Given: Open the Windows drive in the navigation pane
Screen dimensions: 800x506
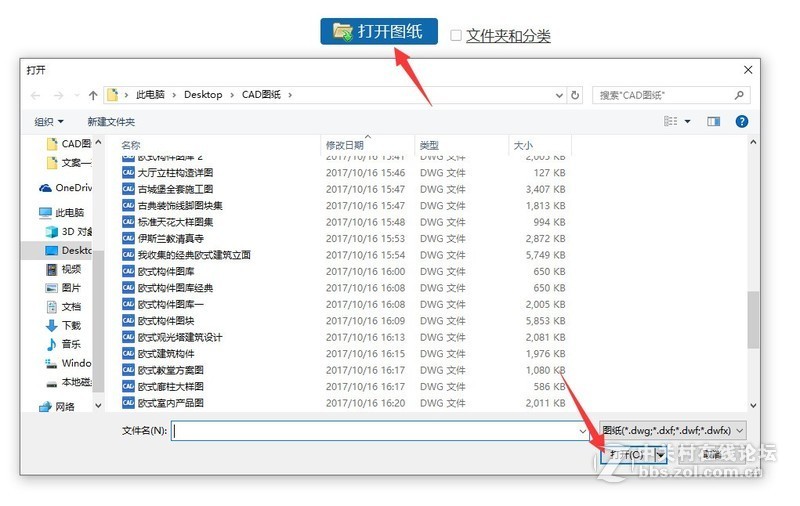Looking at the screenshot, I should [x=69, y=363].
